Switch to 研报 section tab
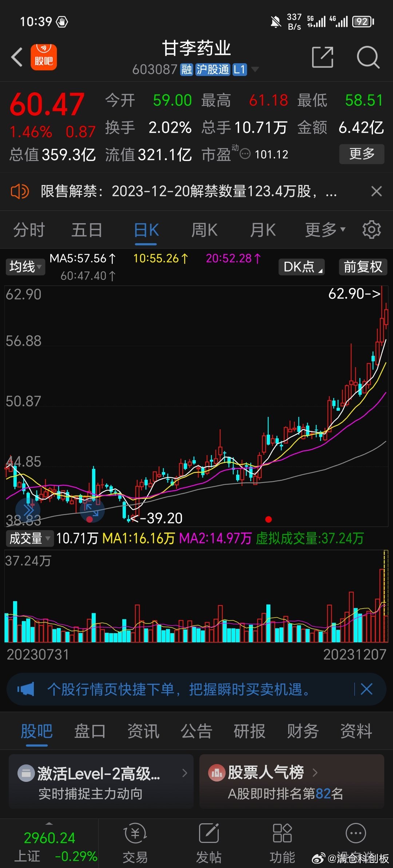This screenshot has width=393, height=868. point(250,731)
